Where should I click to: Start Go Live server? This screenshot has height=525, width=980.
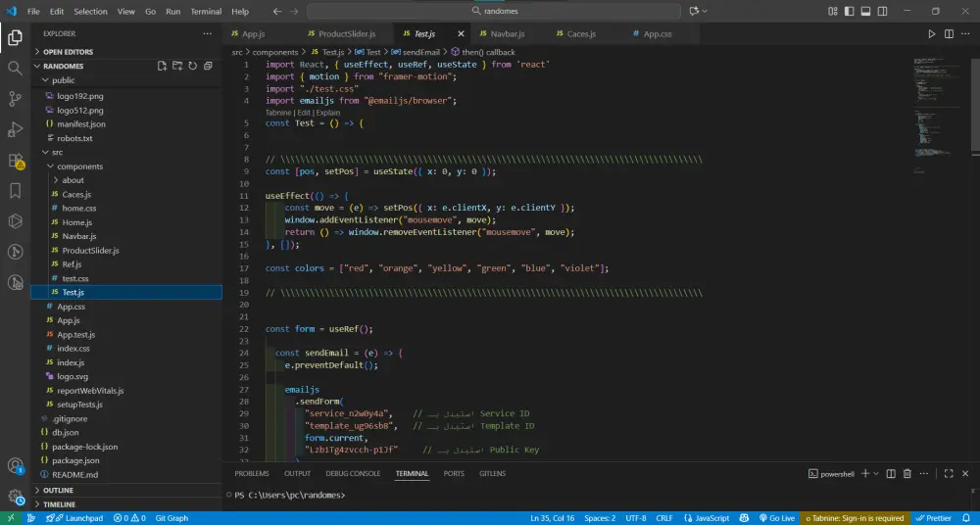tap(777, 518)
